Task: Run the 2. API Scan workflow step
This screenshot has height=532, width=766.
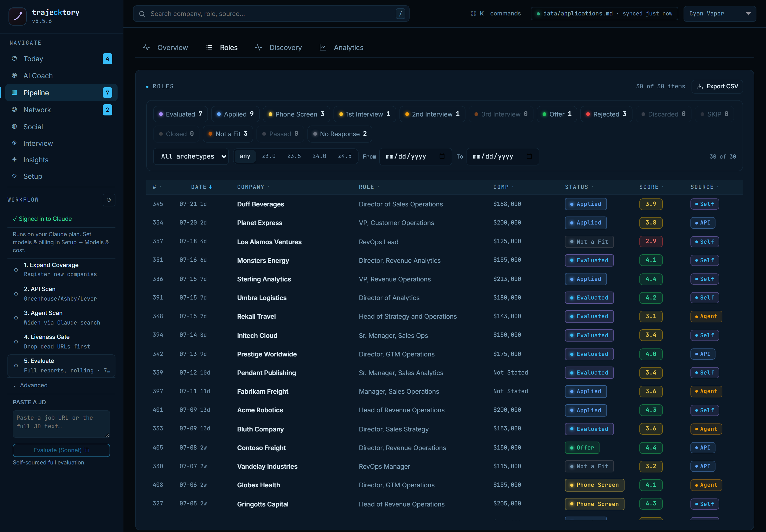Action: tap(61, 294)
